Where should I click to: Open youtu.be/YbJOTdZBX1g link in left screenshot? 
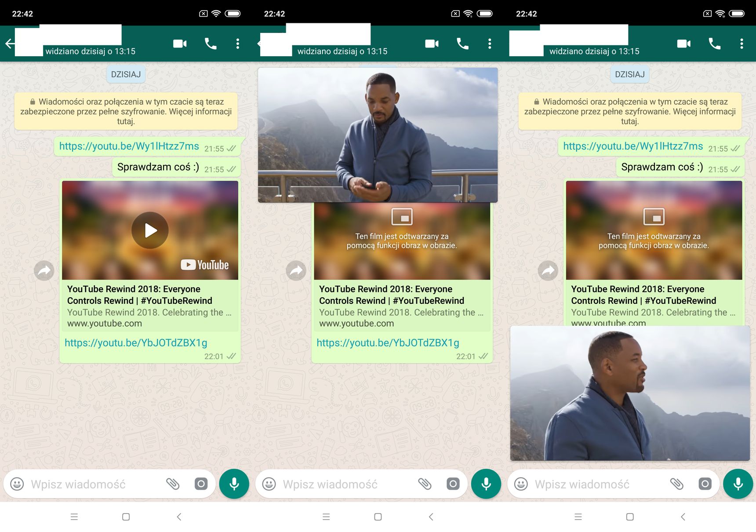[136, 343]
